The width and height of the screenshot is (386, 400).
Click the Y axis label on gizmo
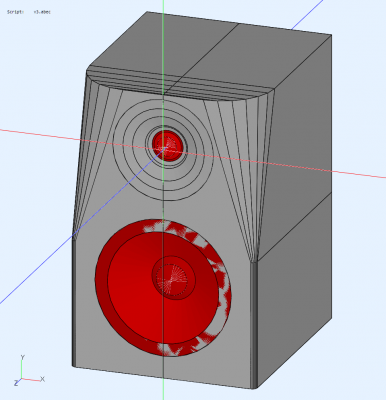pos(23,357)
